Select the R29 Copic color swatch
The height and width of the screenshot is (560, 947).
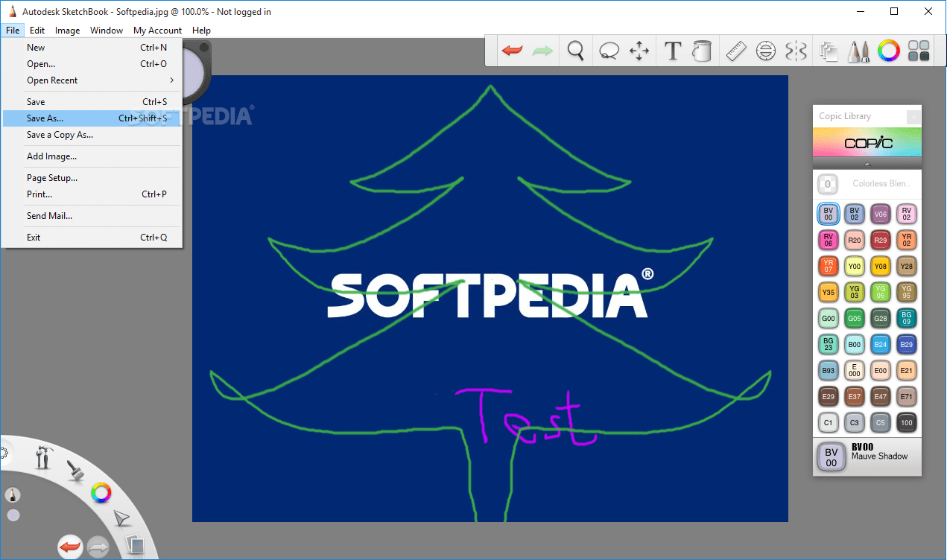tap(880, 240)
